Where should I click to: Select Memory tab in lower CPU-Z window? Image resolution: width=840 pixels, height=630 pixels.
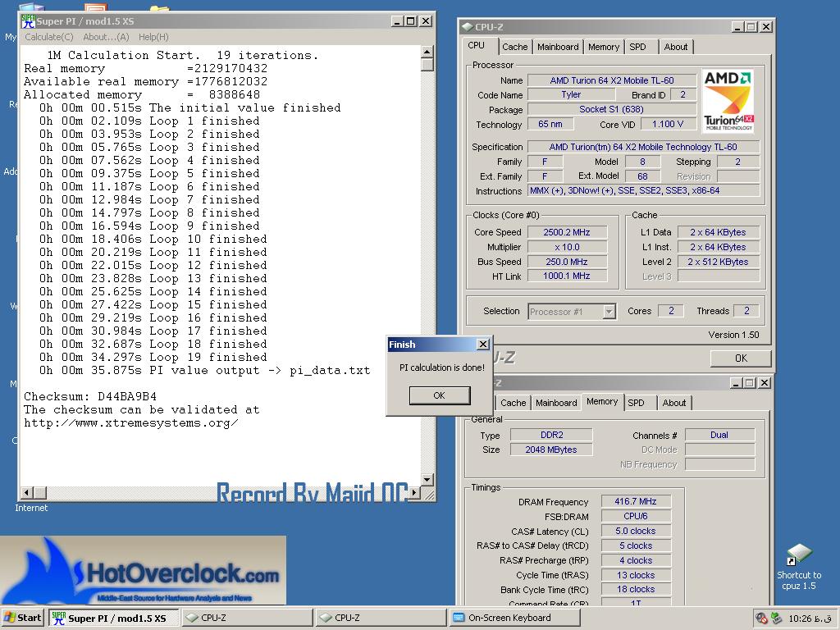coord(601,401)
